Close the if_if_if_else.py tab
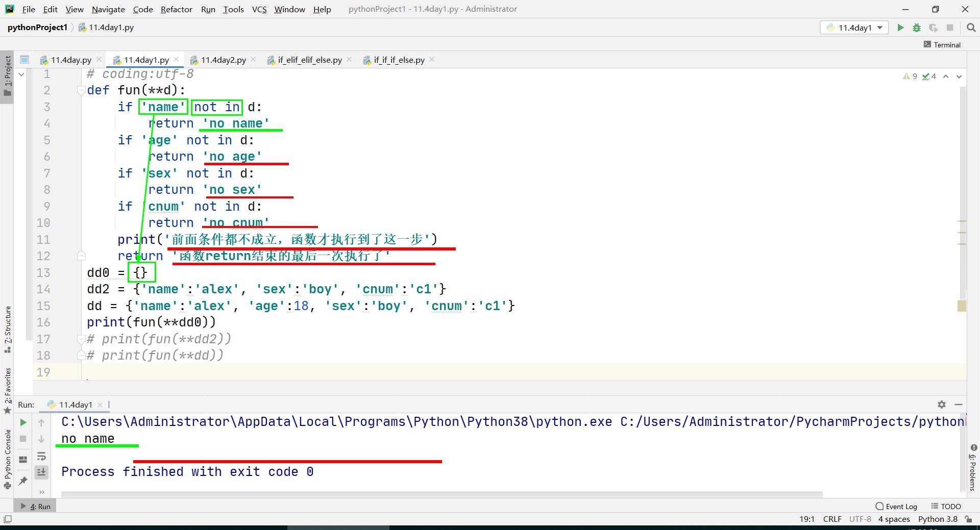The image size is (980, 530). click(x=432, y=59)
